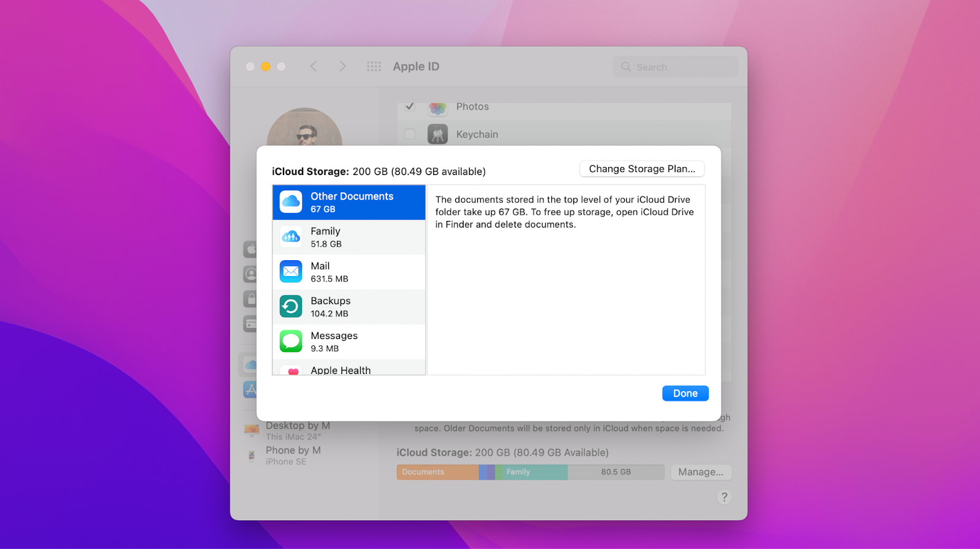Image resolution: width=980 pixels, height=549 pixels.
Task: Toggle the Keychain iCloud checkbox
Action: (410, 134)
